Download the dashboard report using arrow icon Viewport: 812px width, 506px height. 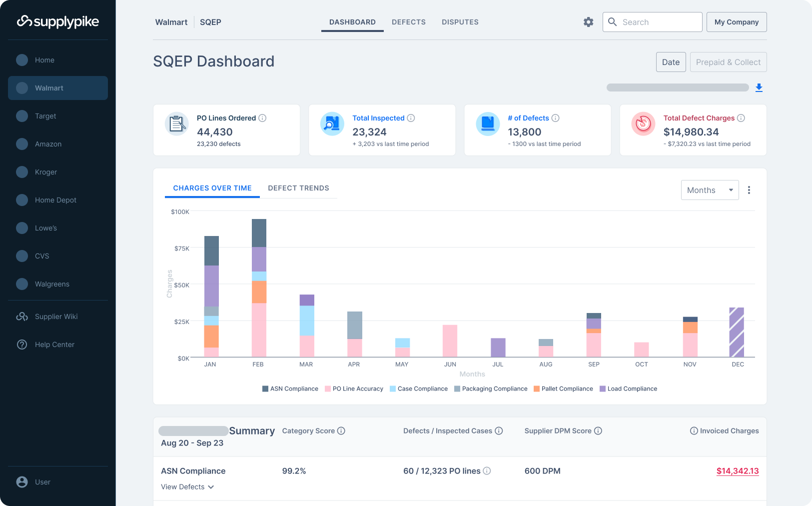click(759, 87)
